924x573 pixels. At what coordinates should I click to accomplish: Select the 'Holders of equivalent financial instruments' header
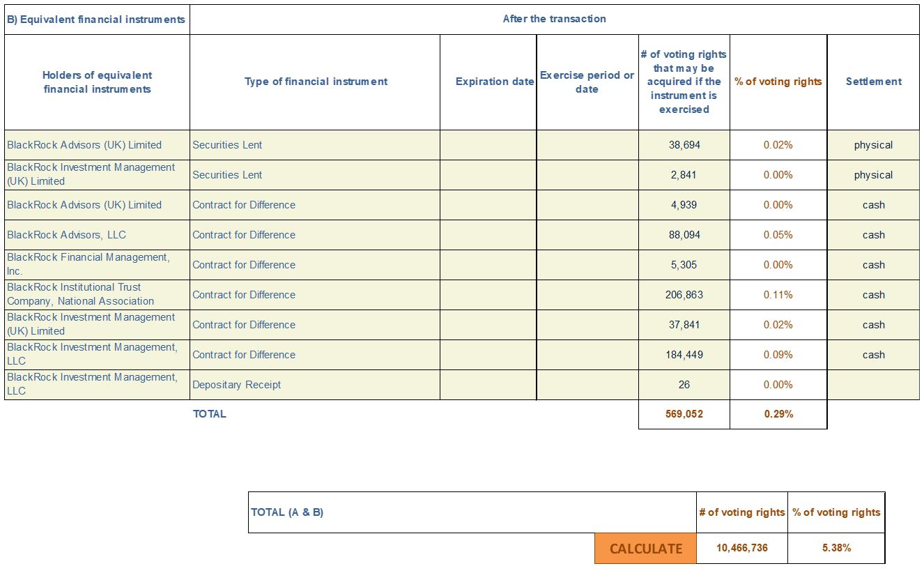click(x=97, y=82)
